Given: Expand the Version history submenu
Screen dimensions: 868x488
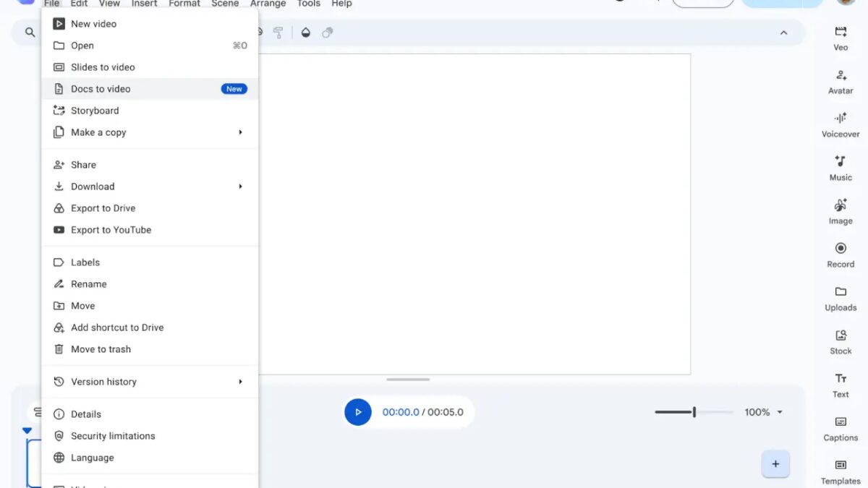Looking at the screenshot, I should (x=150, y=382).
